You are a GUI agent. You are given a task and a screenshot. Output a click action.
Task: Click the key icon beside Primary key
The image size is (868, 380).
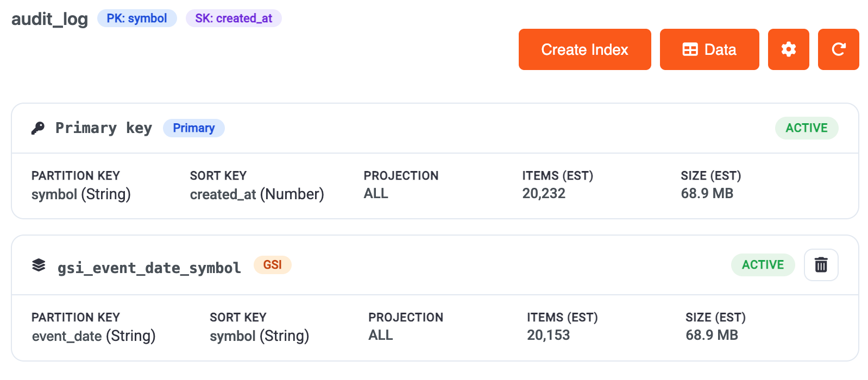click(38, 128)
